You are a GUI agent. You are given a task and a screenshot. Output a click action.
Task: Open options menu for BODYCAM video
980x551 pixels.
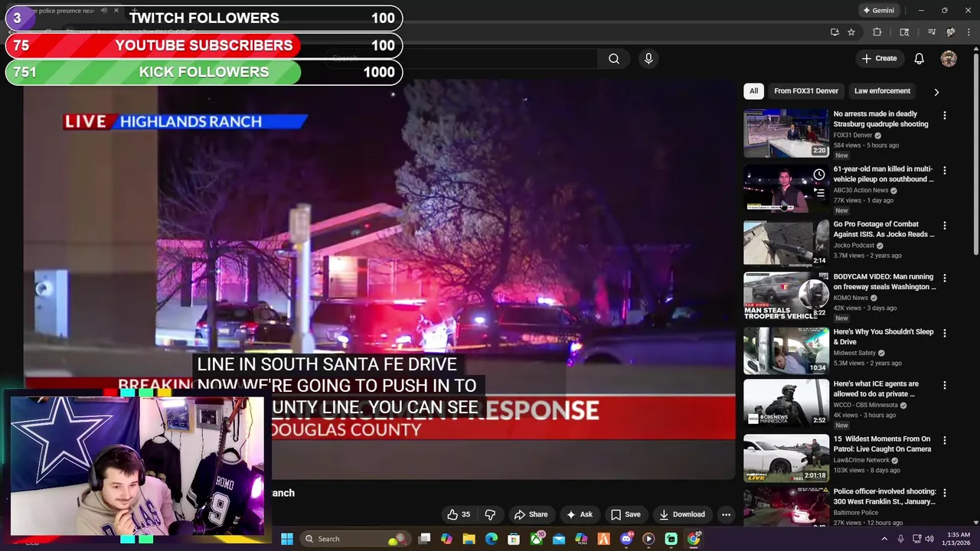944,278
